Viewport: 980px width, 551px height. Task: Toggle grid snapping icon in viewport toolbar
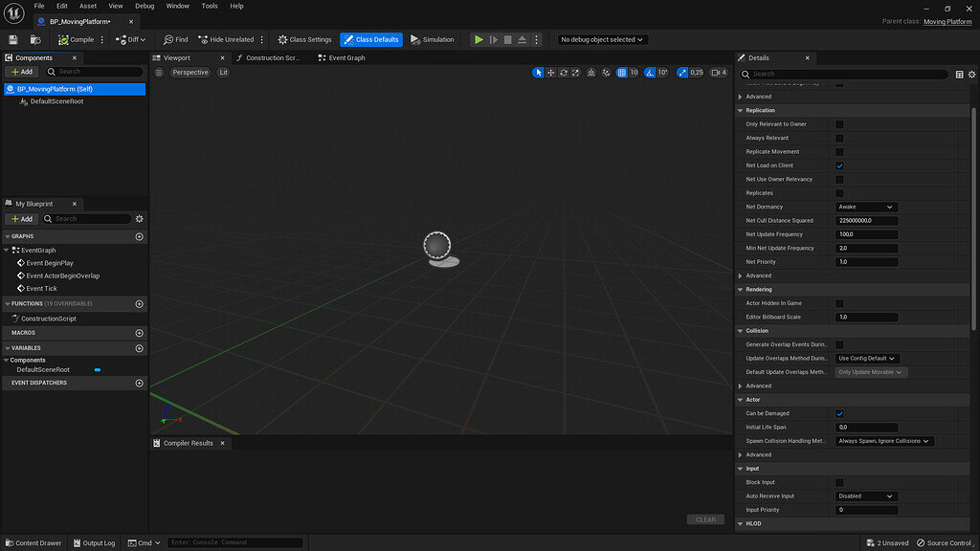[x=621, y=73]
